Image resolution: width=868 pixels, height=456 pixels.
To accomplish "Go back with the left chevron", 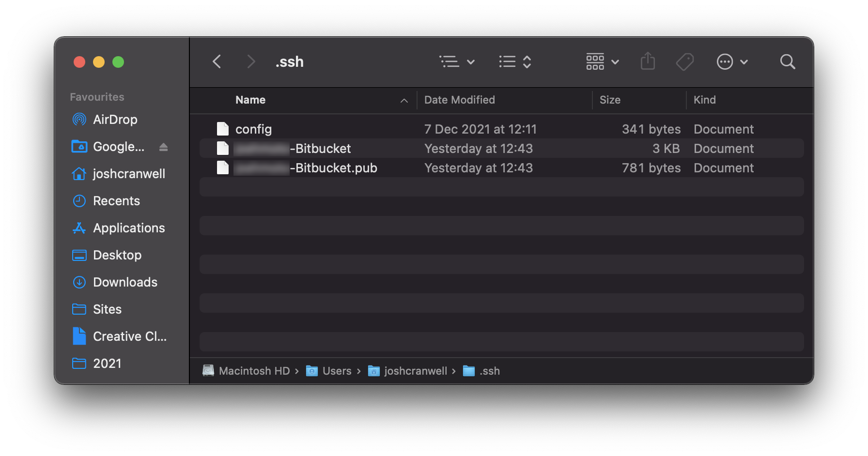I will pyautogui.click(x=217, y=61).
